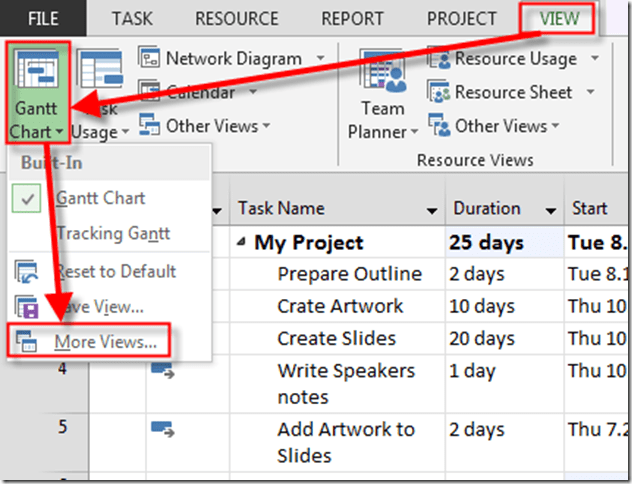Image resolution: width=632 pixels, height=484 pixels.
Task: Open the FILE tab
Action: pyautogui.click(x=42, y=18)
